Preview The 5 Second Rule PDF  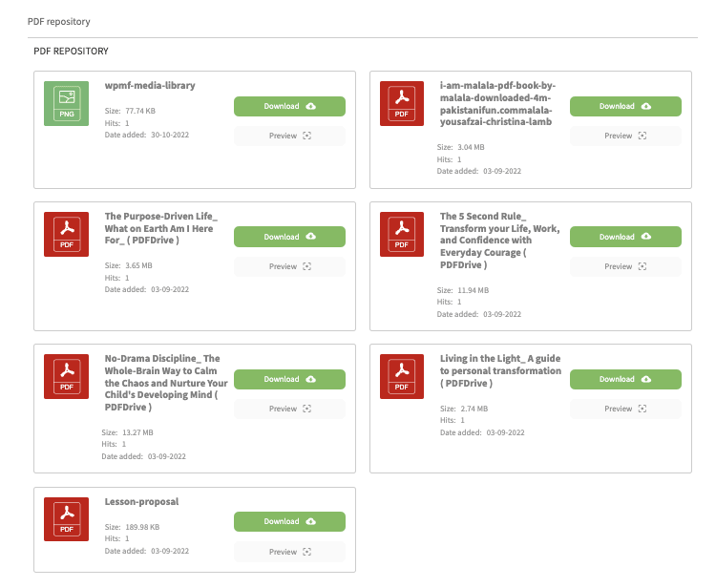coord(625,266)
